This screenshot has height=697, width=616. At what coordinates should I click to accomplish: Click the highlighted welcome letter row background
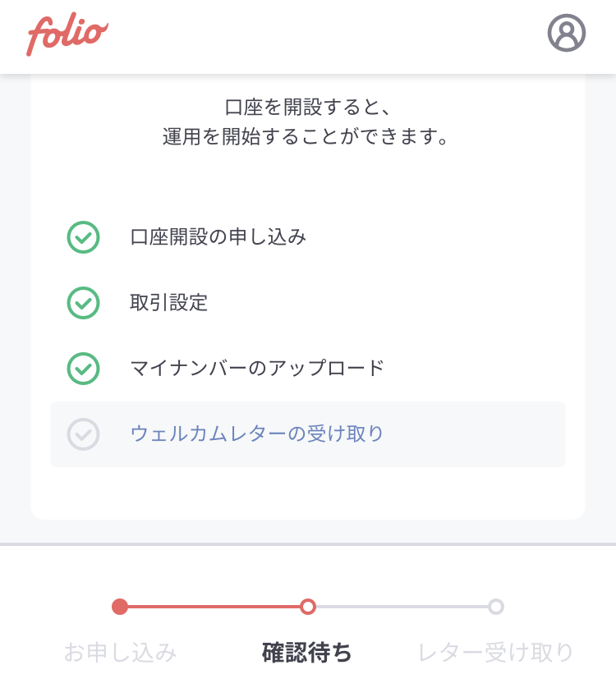pyautogui.click(x=308, y=434)
